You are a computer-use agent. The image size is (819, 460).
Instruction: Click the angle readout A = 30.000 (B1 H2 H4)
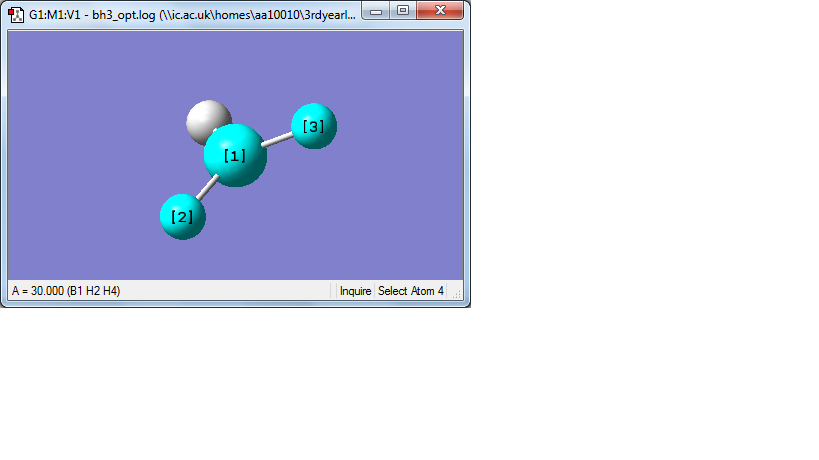(x=66, y=291)
